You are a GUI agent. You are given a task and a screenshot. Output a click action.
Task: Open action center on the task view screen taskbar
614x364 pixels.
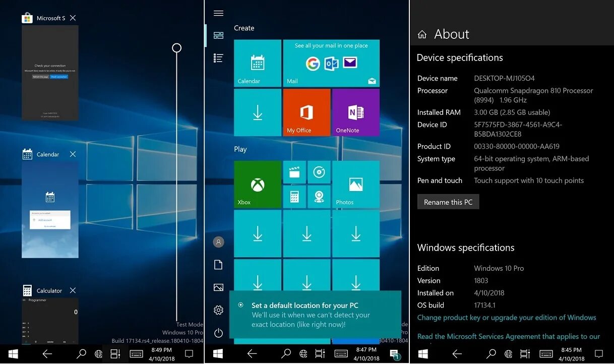coord(189,354)
